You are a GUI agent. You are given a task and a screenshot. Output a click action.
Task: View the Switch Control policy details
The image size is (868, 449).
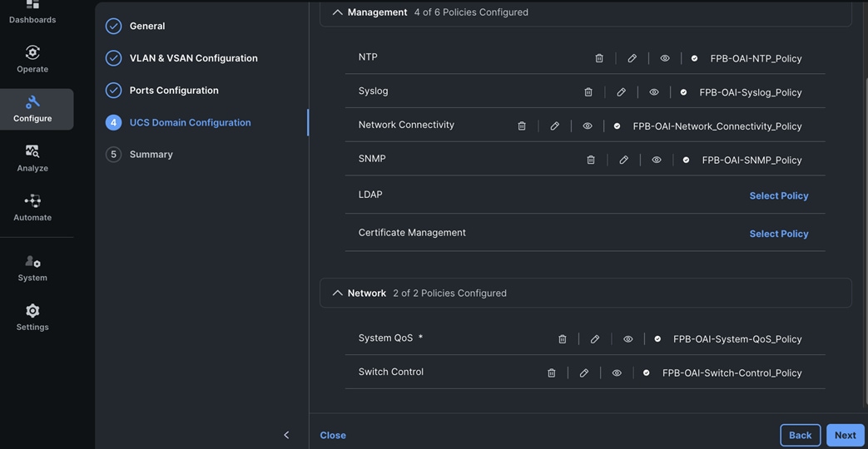617,373
